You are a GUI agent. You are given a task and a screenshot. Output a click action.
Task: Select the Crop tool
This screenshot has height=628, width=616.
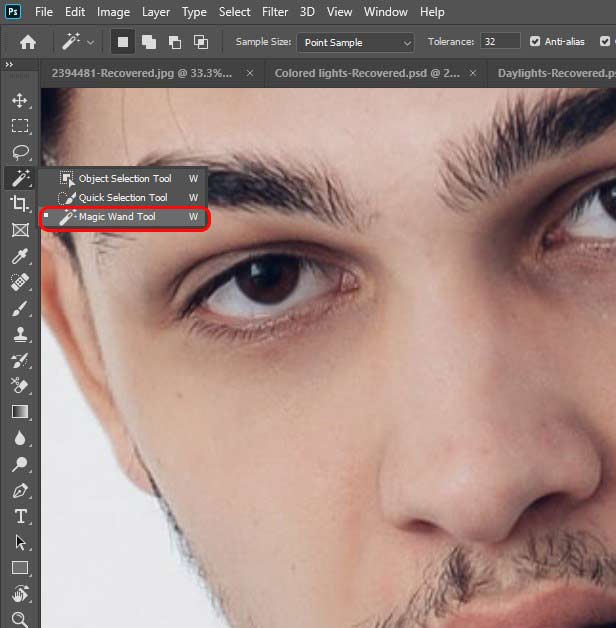(20, 204)
